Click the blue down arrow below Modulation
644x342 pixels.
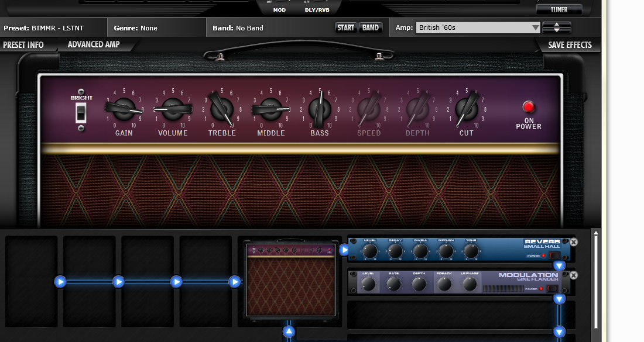point(559,299)
